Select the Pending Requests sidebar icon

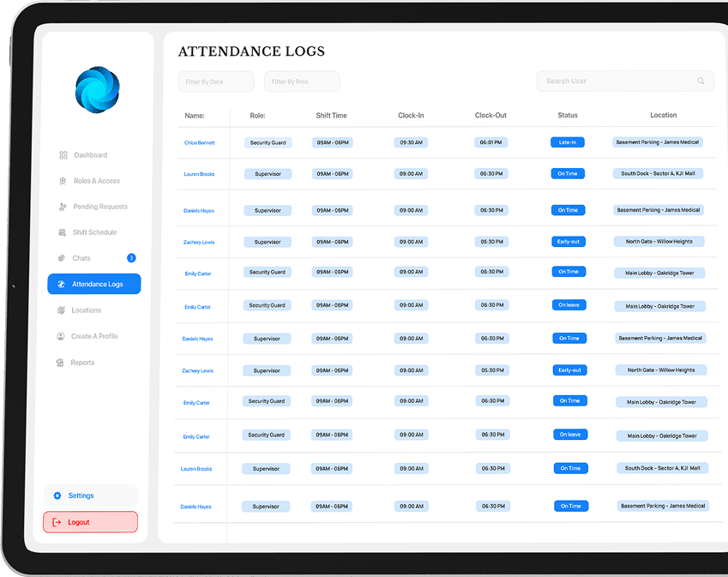[x=63, y=207]
